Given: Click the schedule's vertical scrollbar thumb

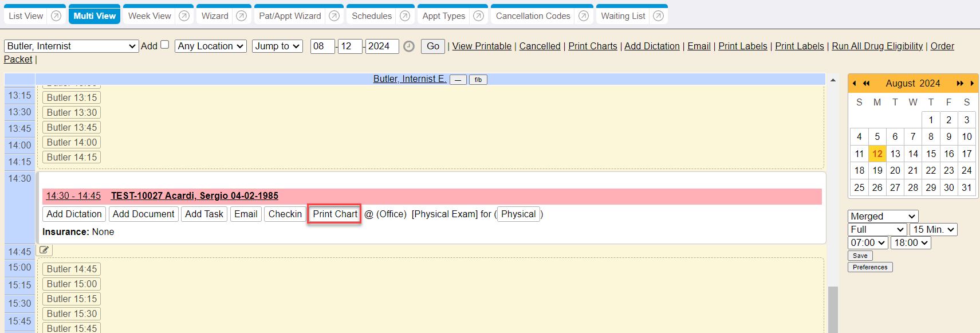Looking at the screenshot, I should pyautogui.click(x=833, y=310).
